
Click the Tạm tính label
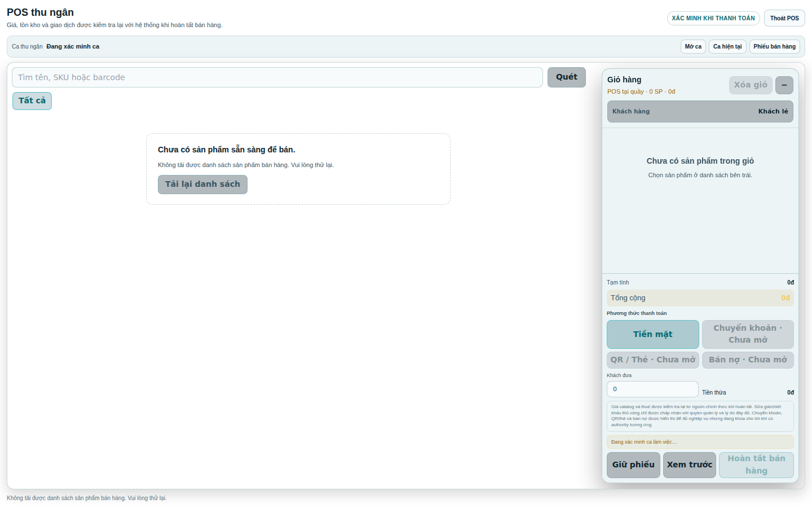coord(618,283)
